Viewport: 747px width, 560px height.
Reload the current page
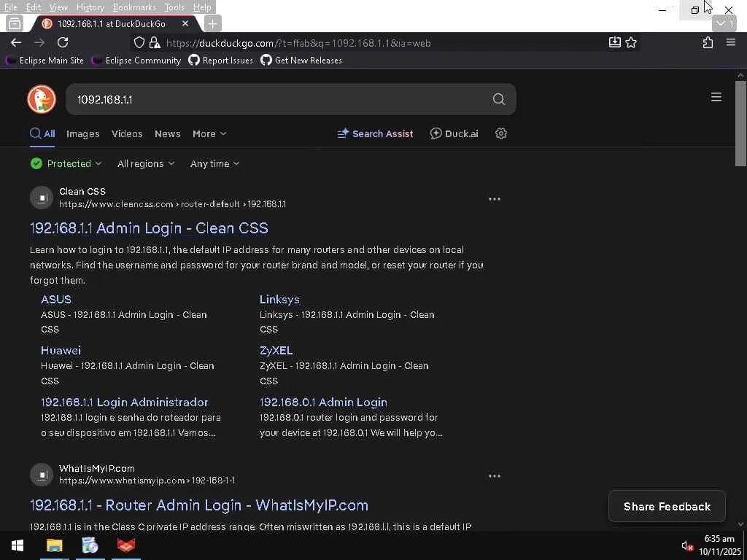63,42
